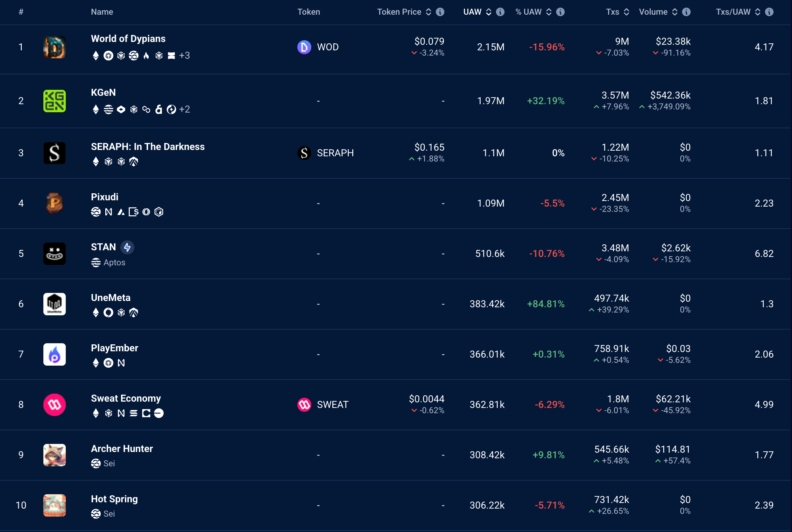Image resolution: width=792 pixels, height=532 pixels.
Task: Open SERAPH: In The Darkness link
Action: (148, 147)
